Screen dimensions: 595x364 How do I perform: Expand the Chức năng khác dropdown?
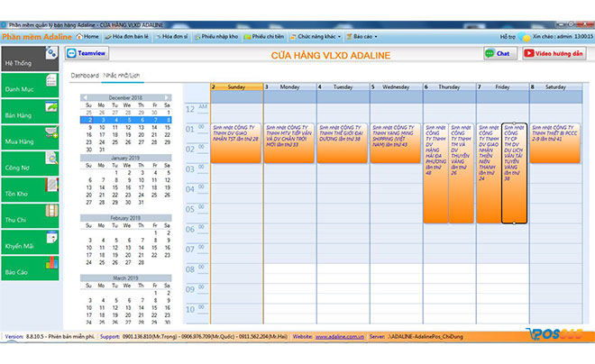(316, 36)
